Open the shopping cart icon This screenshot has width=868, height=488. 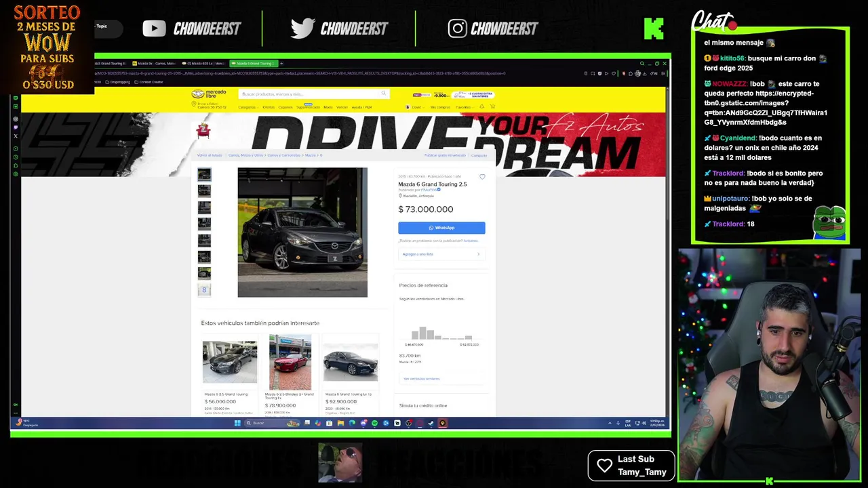click(x=492, y=106)
